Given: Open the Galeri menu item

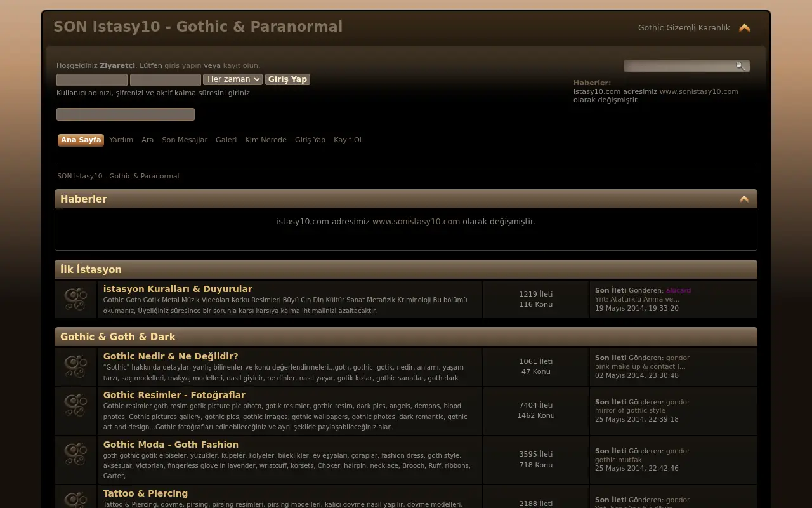Looking at the screenshot, I should click(x=226, y=140).
